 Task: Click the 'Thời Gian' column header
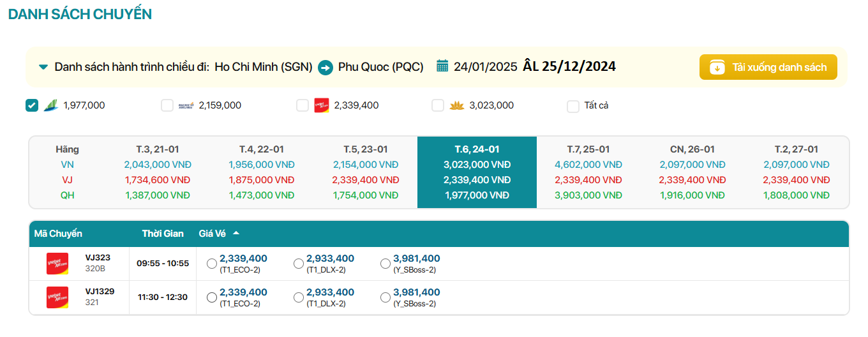163,234
